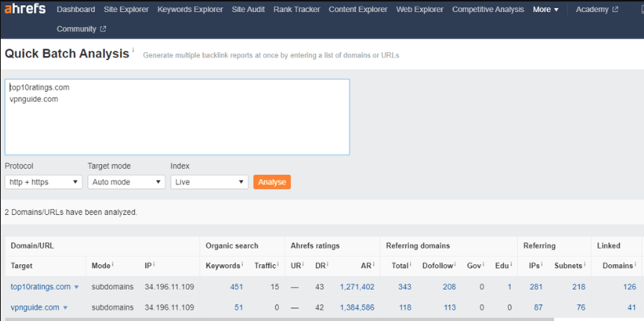Open 208 dofollow referring domains

click(x=449, y=287)
